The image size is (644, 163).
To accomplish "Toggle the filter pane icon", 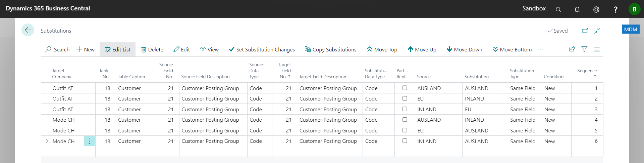I will [584, 49].
